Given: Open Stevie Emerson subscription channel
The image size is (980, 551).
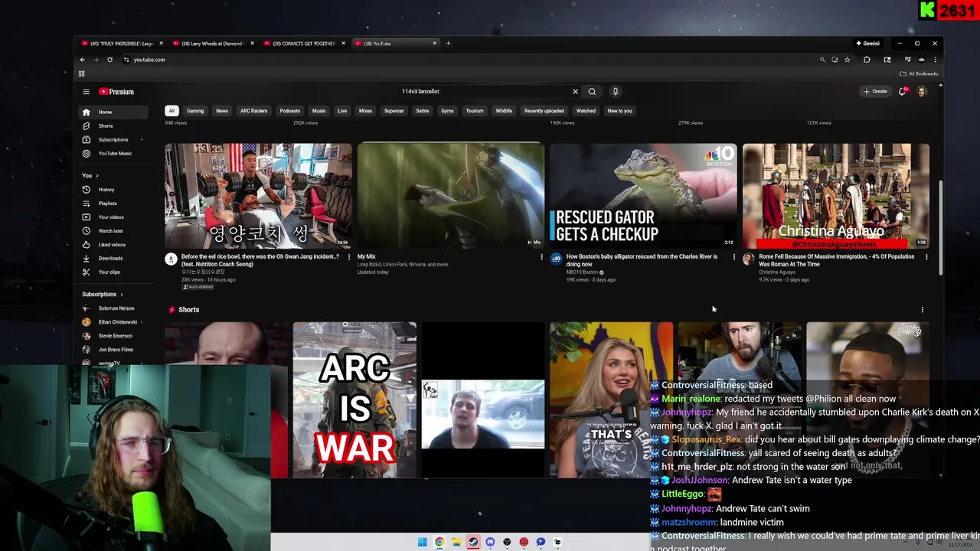Looking at the screenshot, I should click(113, 336).
